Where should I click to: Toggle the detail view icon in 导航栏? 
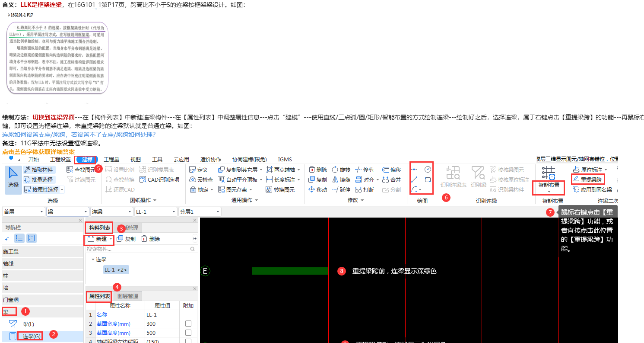[x=32, y=238]
